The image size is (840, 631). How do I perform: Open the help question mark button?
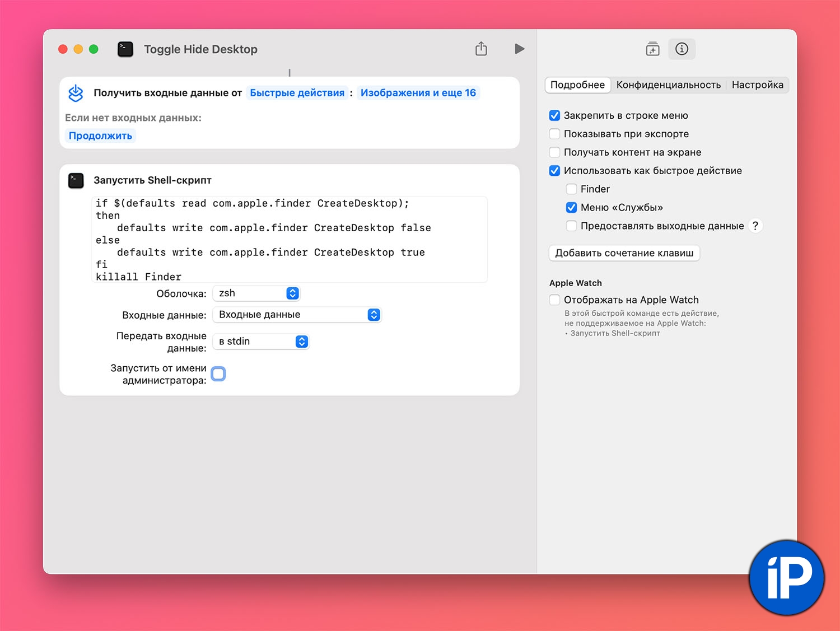tap(755, 226)
